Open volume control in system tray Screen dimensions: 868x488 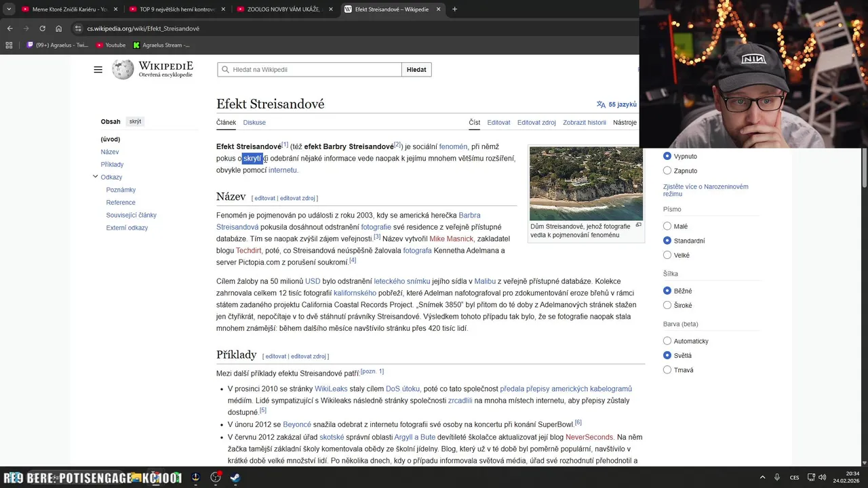pos(822,477)
